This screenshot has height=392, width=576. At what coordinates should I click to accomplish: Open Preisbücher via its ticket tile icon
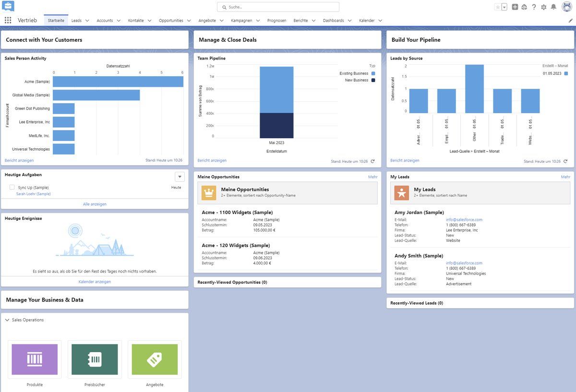pos(94,358)
